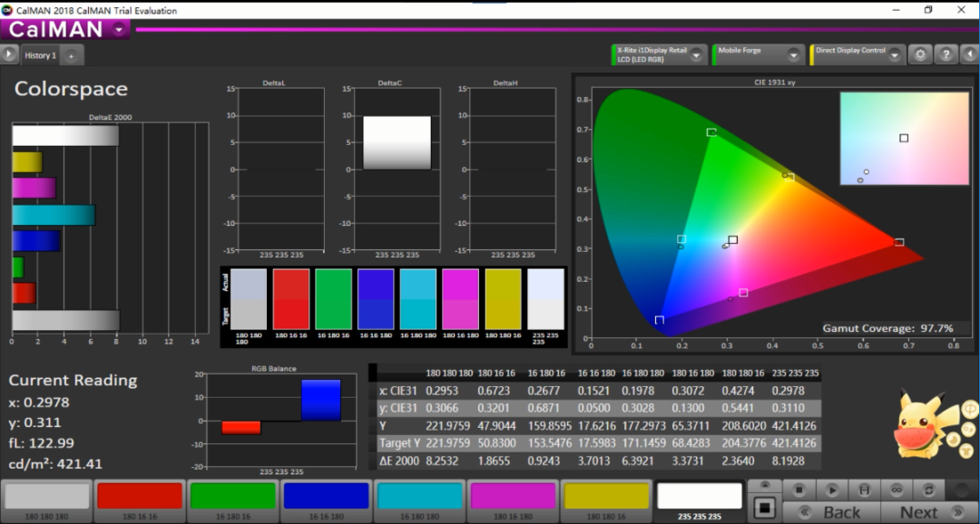Viewport: 980px width, 524px height.
Task: Click the read single measurement bracket icon
Action: 865,490
